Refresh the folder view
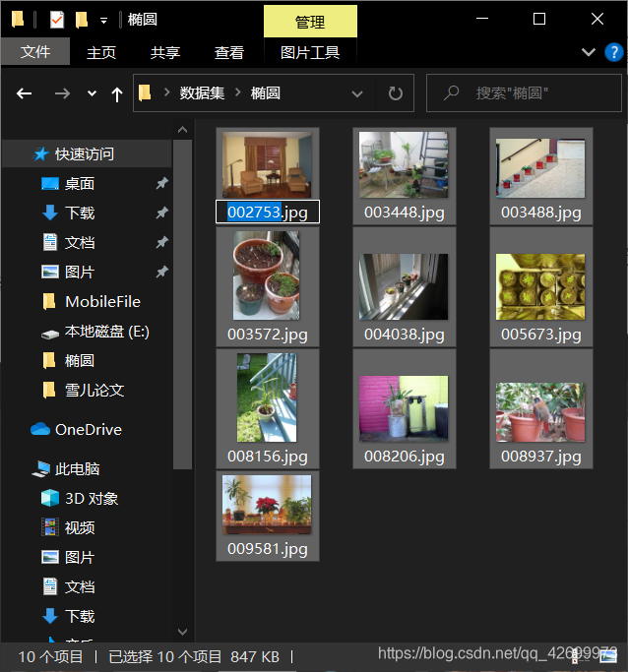Viewport: 628px width, 672px height. point(395,93)
